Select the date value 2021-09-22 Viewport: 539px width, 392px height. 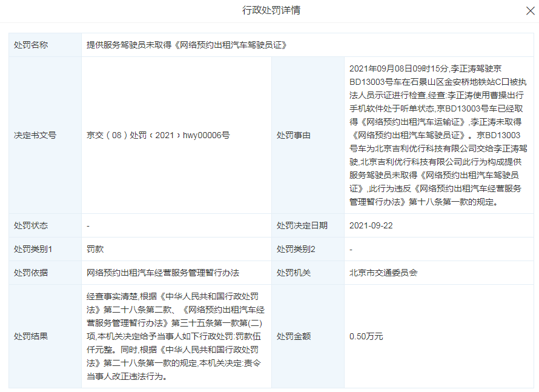click(371, 225)
